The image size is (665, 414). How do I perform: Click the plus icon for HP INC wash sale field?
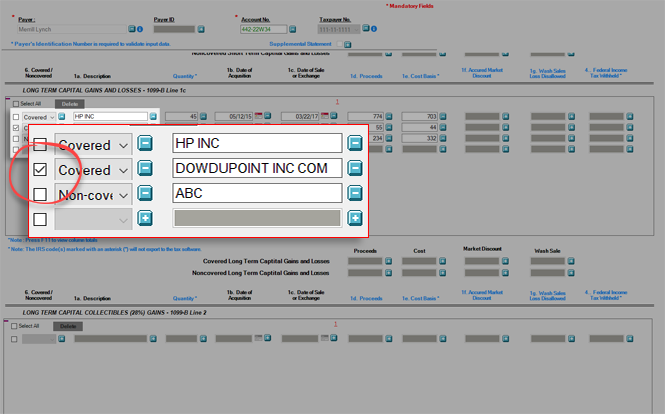click(x=571, y=116)
